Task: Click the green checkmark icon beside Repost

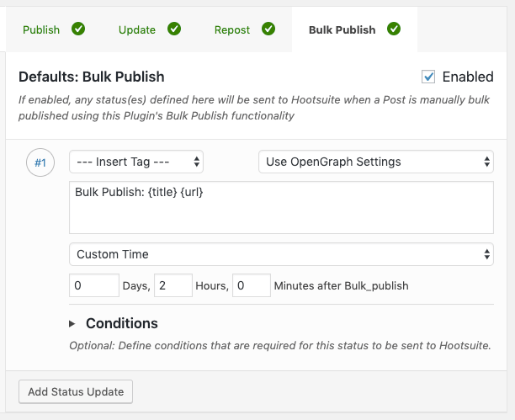Action: coord(268,29)
